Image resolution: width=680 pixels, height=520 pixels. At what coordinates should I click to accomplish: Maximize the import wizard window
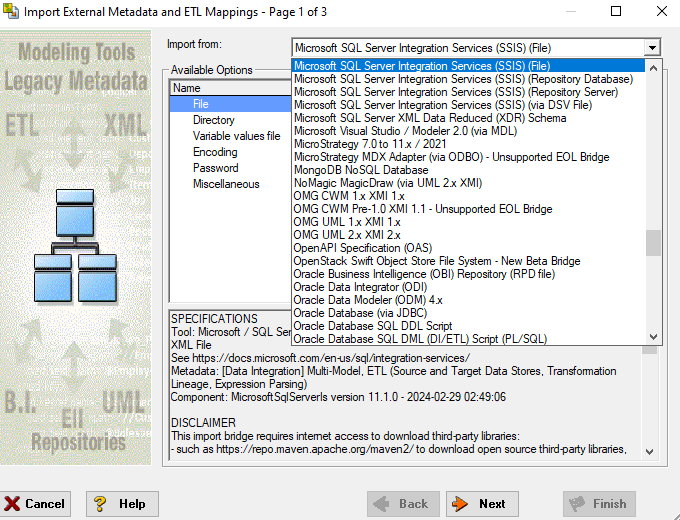(x=616, y=11)
